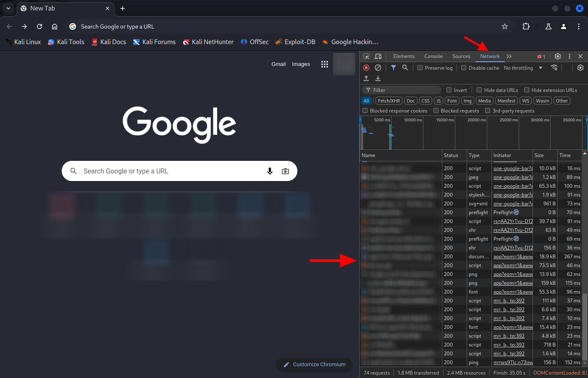Start voice search with the microphone
The height and width of the screenshot is (378, 588).
tap(270, 171)
